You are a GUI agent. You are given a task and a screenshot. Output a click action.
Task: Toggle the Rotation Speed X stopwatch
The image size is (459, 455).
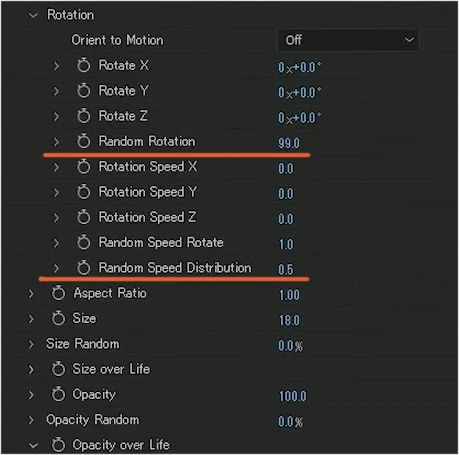(x=84, y=167)
